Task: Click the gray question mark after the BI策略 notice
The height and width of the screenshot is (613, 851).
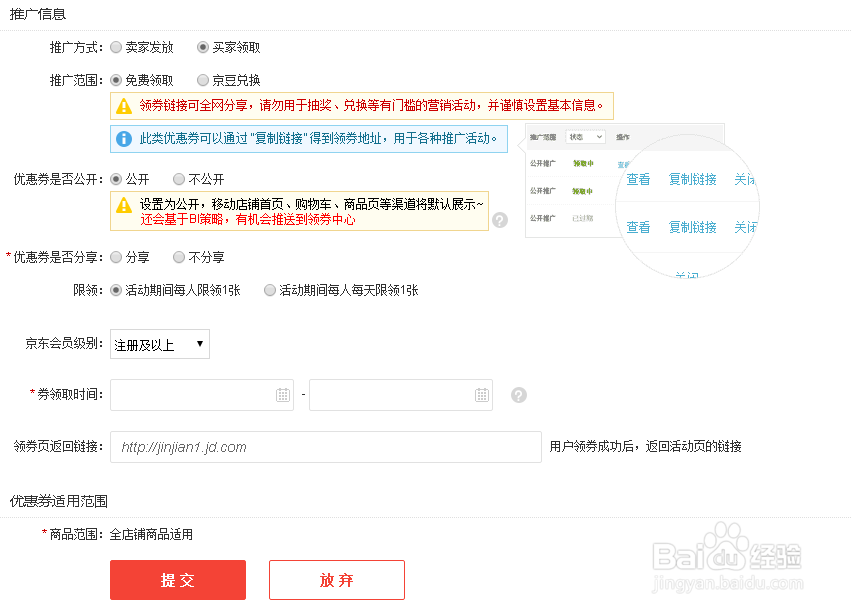Action: [x=499, y=220]
